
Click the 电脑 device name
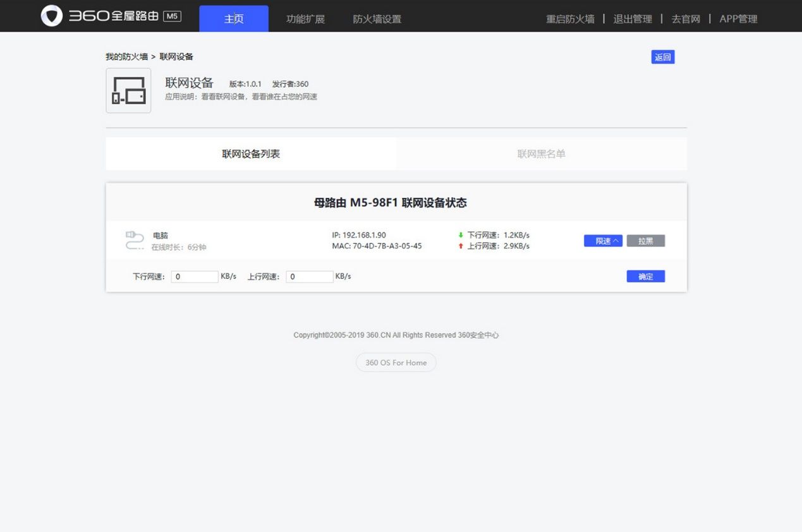pos(161,236)
